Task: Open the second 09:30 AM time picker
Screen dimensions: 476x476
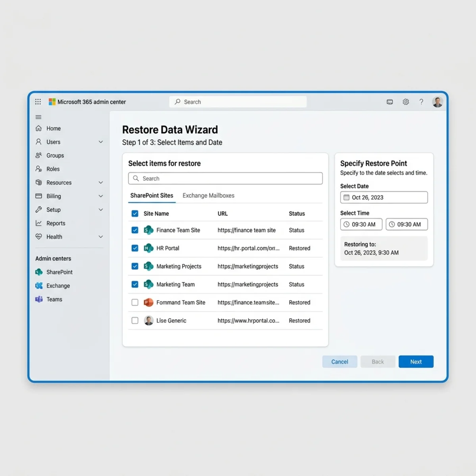Action: coord(407,224)
